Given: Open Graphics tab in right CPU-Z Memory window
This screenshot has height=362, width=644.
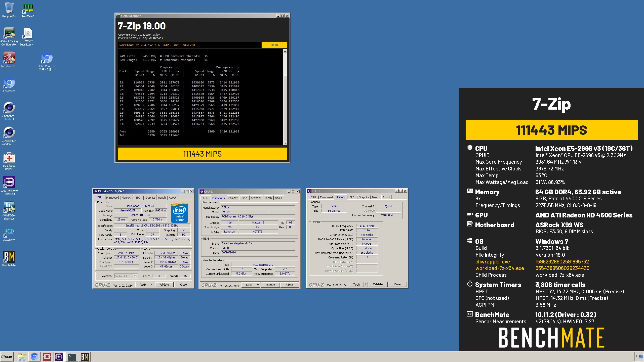Looking at the screenshot, I should click(364, 197).
